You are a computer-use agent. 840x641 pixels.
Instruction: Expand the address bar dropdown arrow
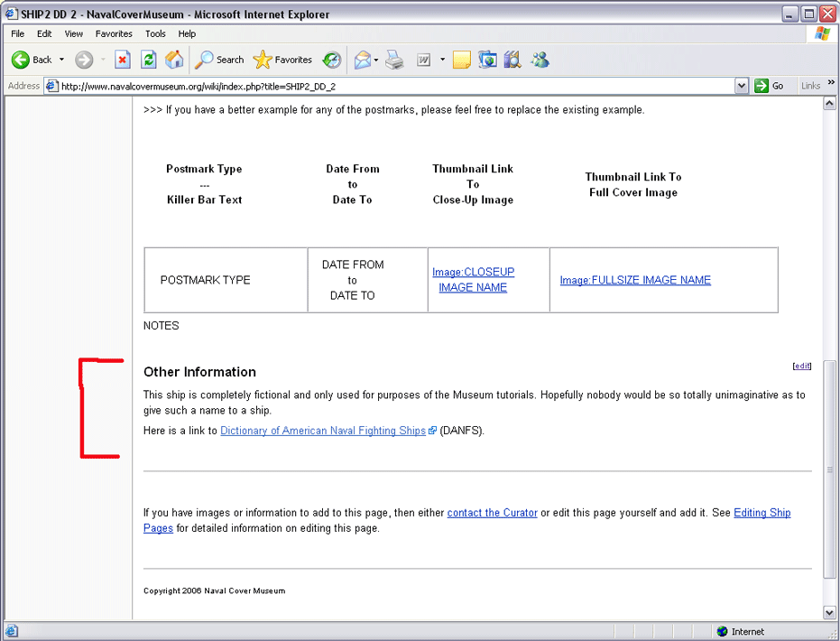pyautogui.click(x=742, y=86)
